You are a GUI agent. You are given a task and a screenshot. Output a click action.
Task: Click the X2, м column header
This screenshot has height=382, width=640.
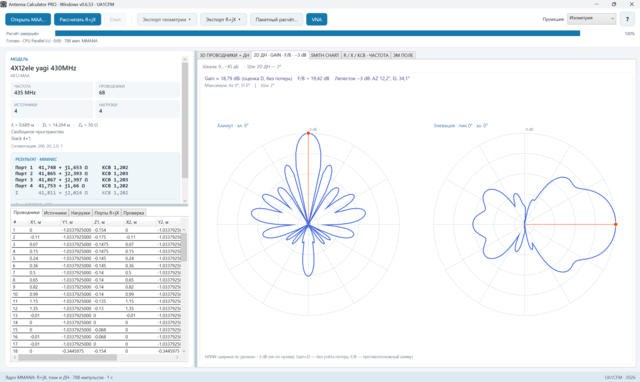pos(140,222)
